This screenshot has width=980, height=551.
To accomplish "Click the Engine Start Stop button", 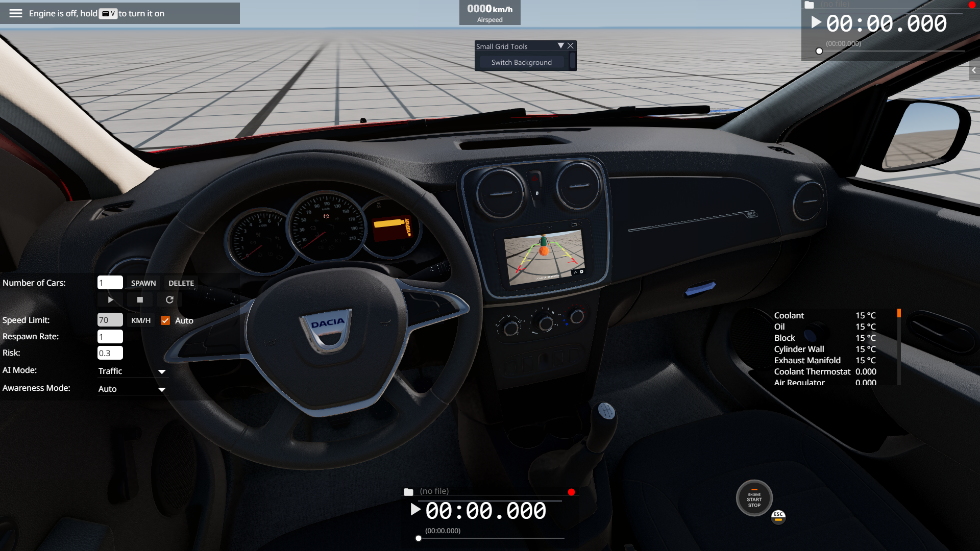I will [754, 498].
